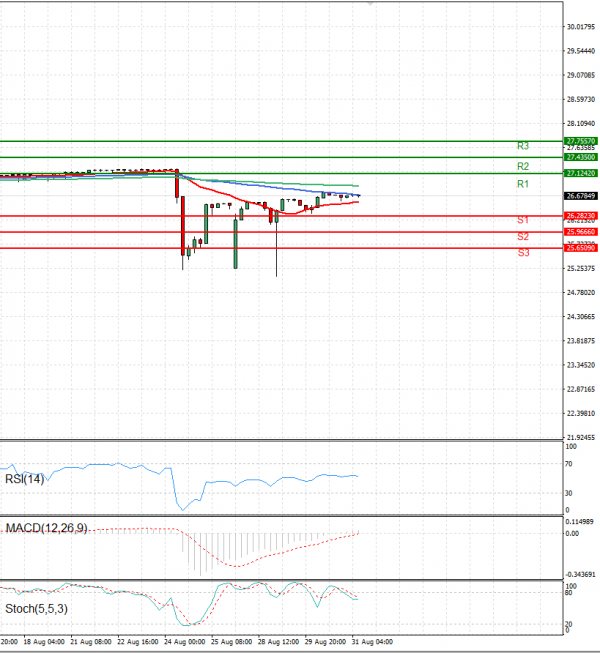The image size is (600, 653).
Task: Click the MACD scale value 0.114989
Action: 579,521
